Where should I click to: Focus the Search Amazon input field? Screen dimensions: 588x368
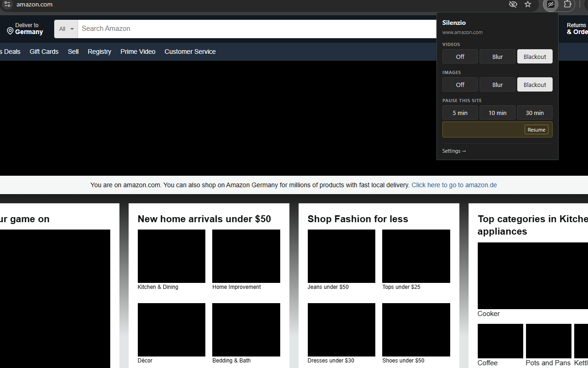(257, 29)
